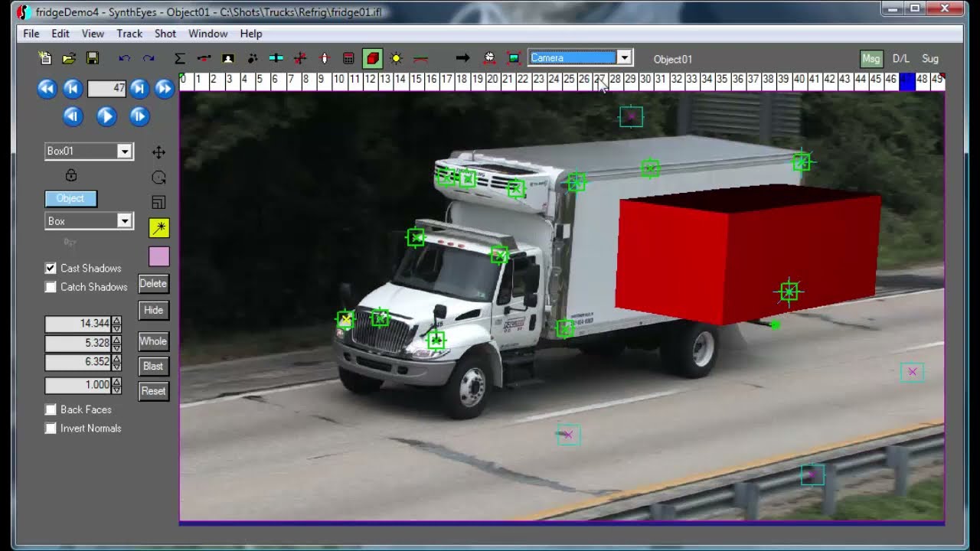The height and width of the screenshot is (551, 980).
Task: Click the Reset button
Action: click(x=153, y=391)
